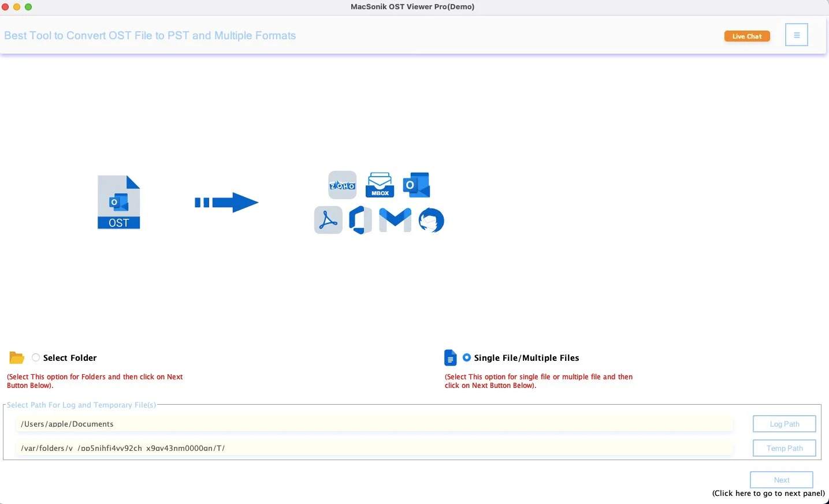Select the Select Folder radio button
829x504 pixels.
[x=36, y=357]
